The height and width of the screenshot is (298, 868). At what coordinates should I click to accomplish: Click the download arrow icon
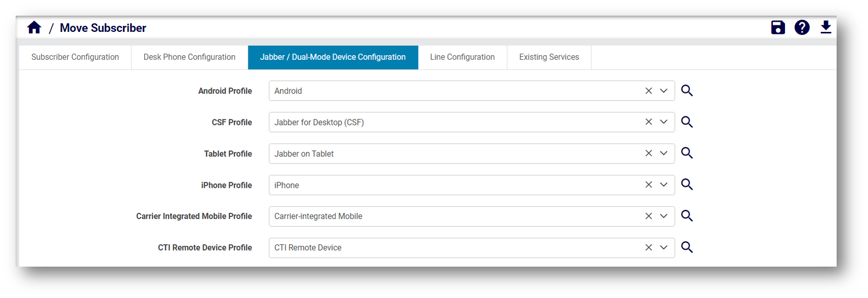click(825, 27)
